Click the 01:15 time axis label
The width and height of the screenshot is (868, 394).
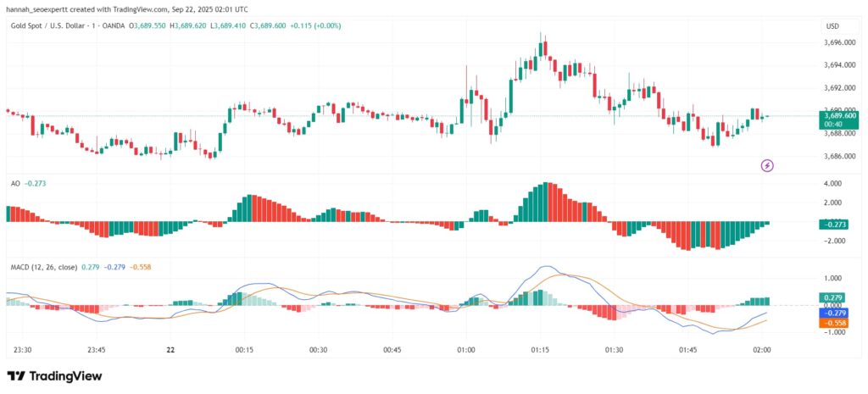pyautogui.click(x=540, y=350)
